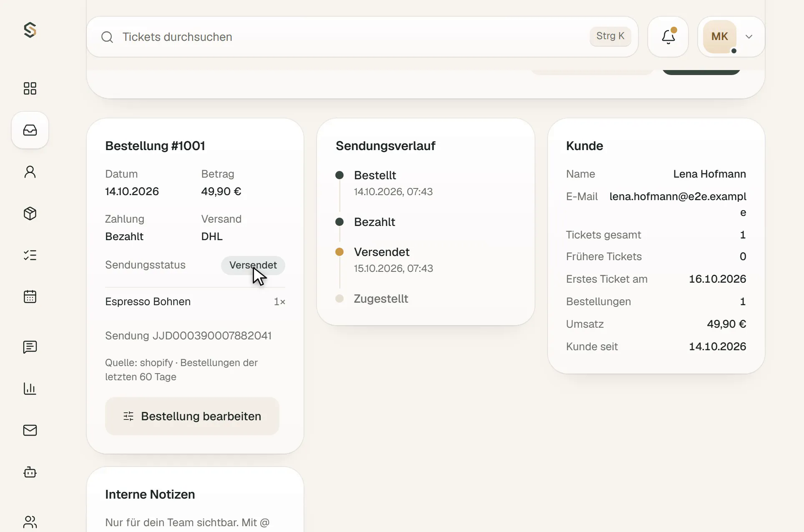The image size is (804, 532).
Task: Open the team users icon
Action: (x=30, y=522)
